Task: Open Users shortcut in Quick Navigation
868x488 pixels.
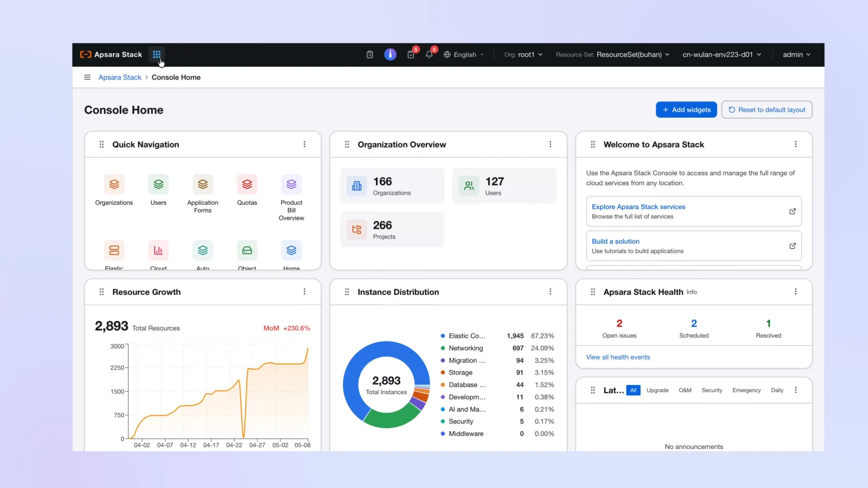Action: click(x=158, y=190)
